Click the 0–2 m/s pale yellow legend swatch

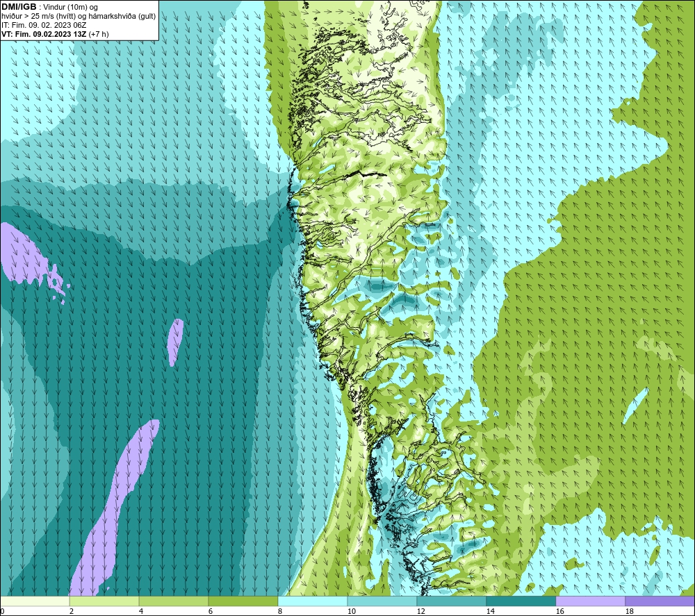coord(35,601)
